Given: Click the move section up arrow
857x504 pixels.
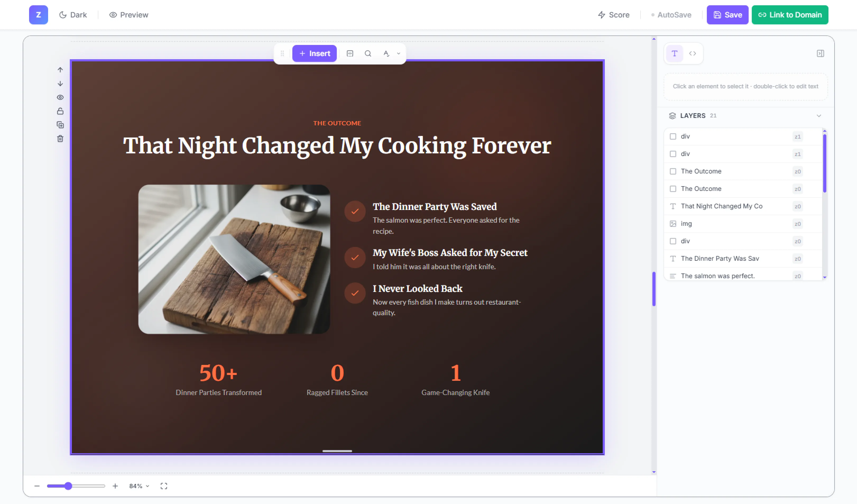Looking at the screenshot, I should 60,70.
